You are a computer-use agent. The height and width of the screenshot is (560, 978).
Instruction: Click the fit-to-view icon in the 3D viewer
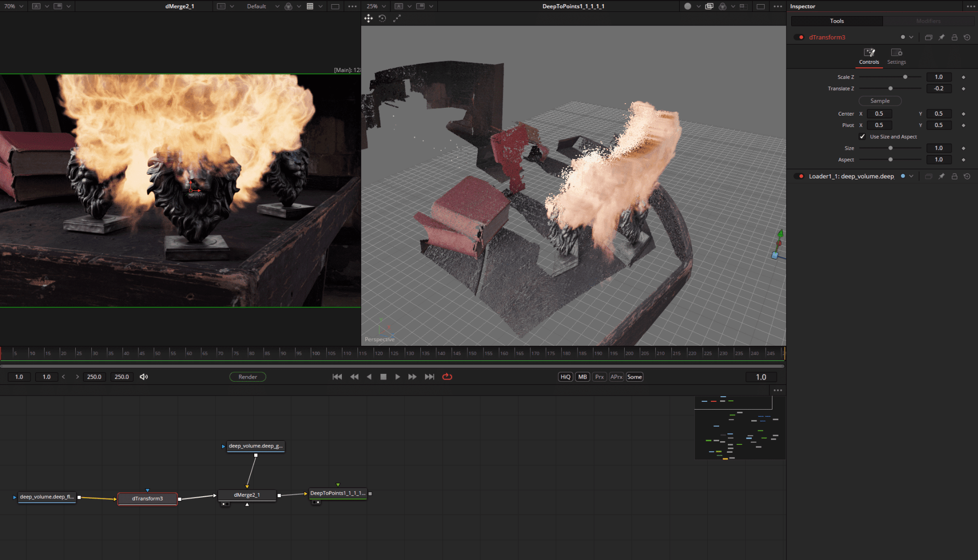click(x=397, y=18)
